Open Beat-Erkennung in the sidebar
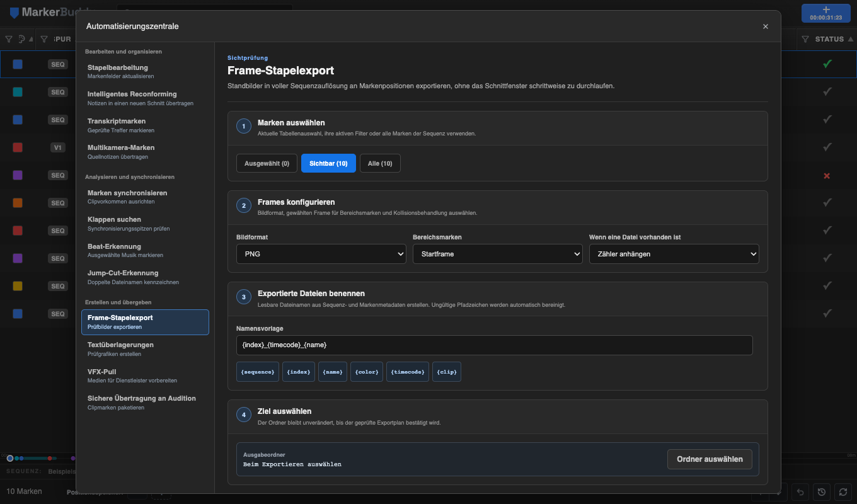The image size is (857, 504). (x=145, y=251)
